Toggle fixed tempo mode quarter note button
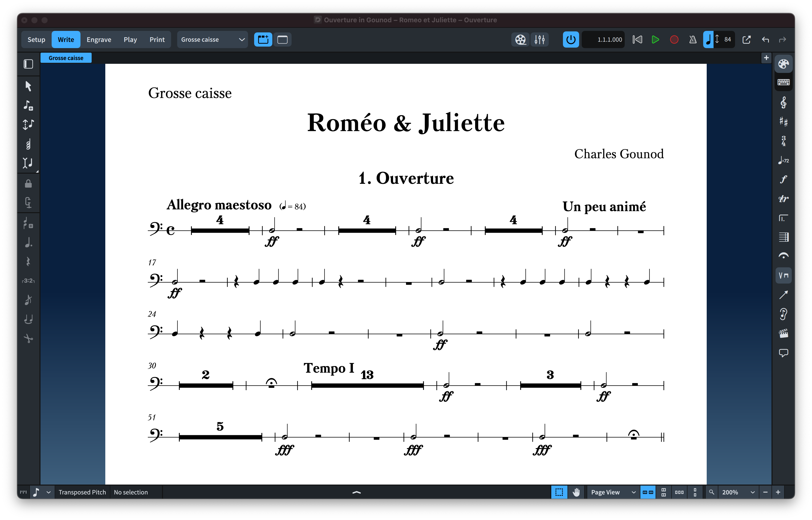This screenshot has height=520, width=812. point(708,39)
